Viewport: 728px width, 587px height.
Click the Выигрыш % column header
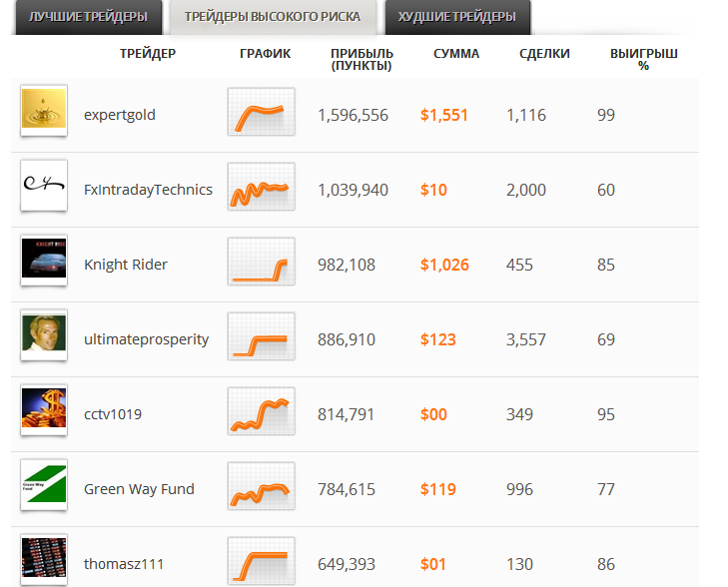(x=643, y=60)
